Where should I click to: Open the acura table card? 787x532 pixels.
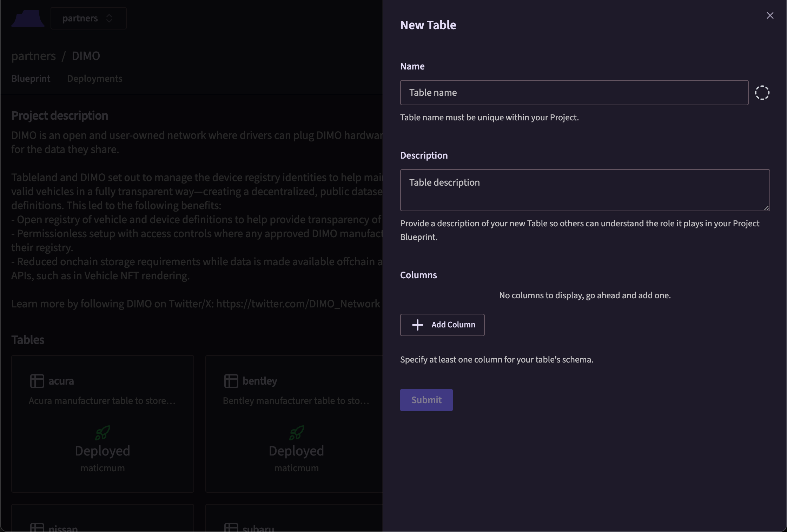[x=102, y=424]
